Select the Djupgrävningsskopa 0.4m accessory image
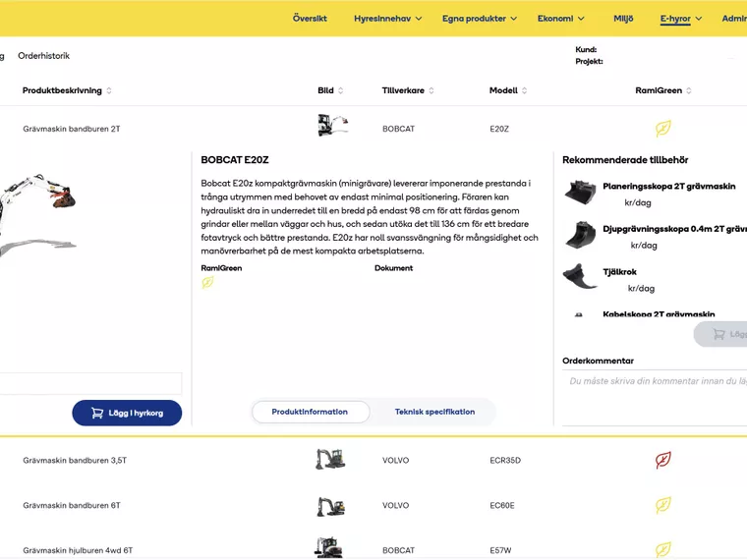The height and width of the screenshot is (560, 747). pyautogui.click(x=580, y=235)
